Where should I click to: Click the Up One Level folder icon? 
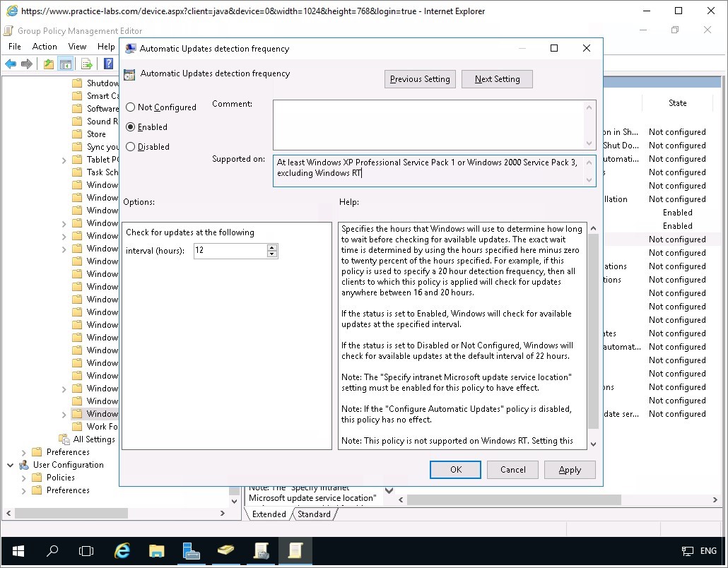coord(48,64)
